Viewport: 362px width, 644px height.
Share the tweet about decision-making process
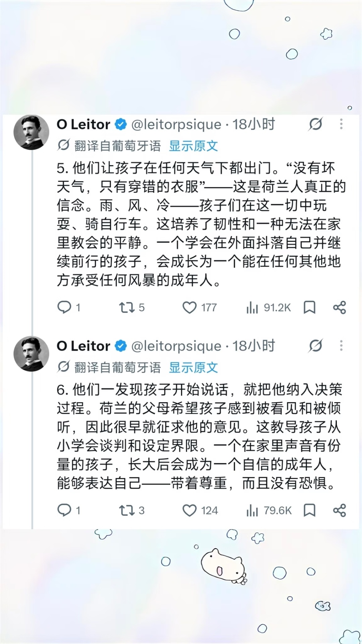tap(339, 510)
